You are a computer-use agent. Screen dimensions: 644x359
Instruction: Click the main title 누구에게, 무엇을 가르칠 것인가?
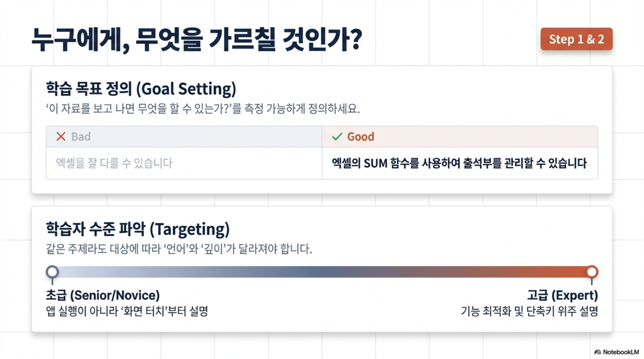[196, 40]
